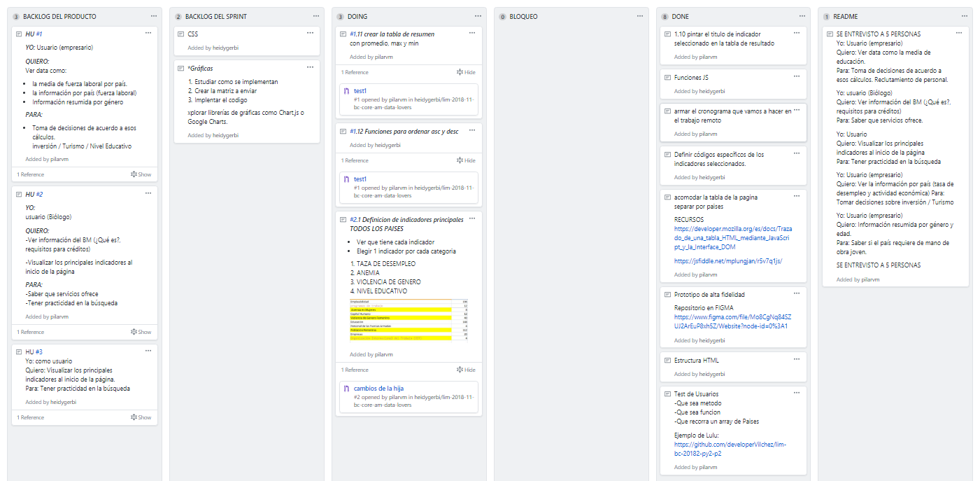Screen dimensions: 980x481
Task: Click #2 in HU #2 card title
Action: (x=39, y=194)
